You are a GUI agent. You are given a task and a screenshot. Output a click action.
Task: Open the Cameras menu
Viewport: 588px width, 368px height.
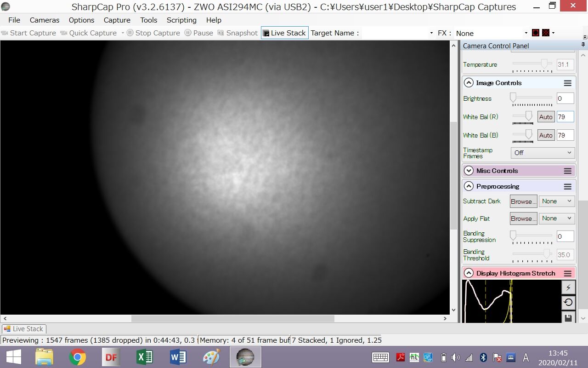(x=45, y=20)
